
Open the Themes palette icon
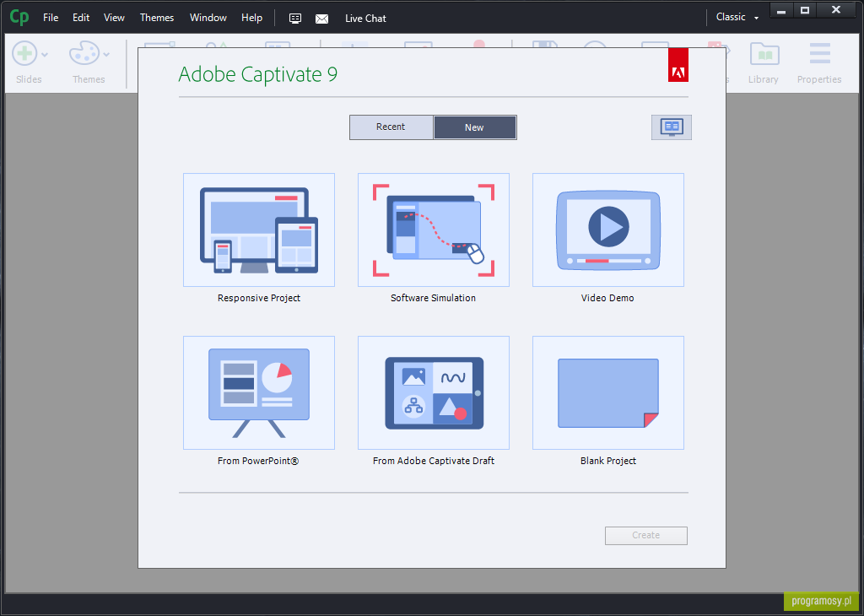84,53
